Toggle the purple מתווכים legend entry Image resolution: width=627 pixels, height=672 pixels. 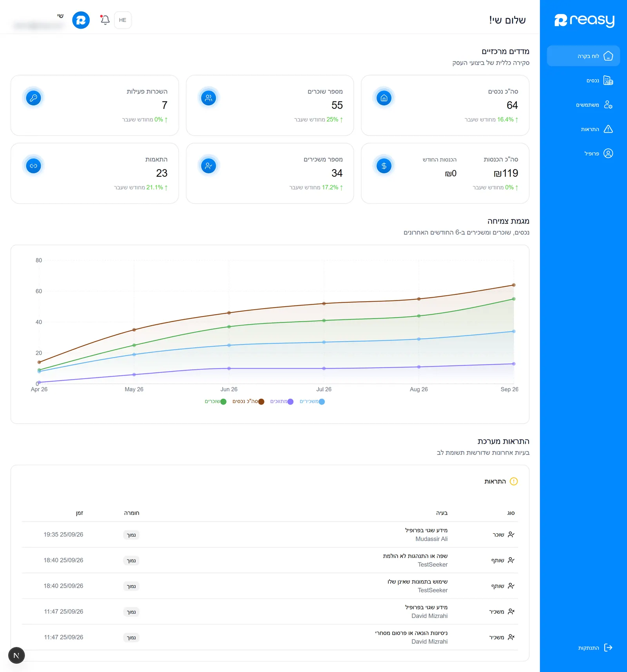click(x=282, y=401)
